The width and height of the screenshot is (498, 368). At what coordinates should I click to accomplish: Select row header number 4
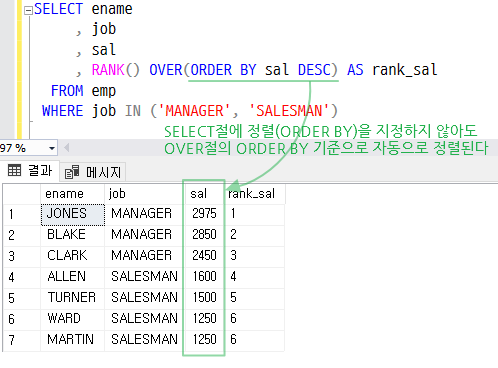22,277
